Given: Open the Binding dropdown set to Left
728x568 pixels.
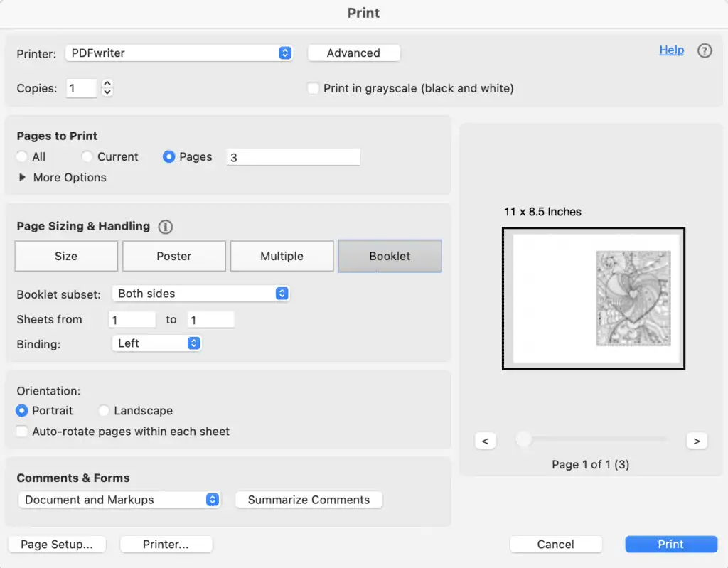Looking at the screenshot, I should 156,343.
